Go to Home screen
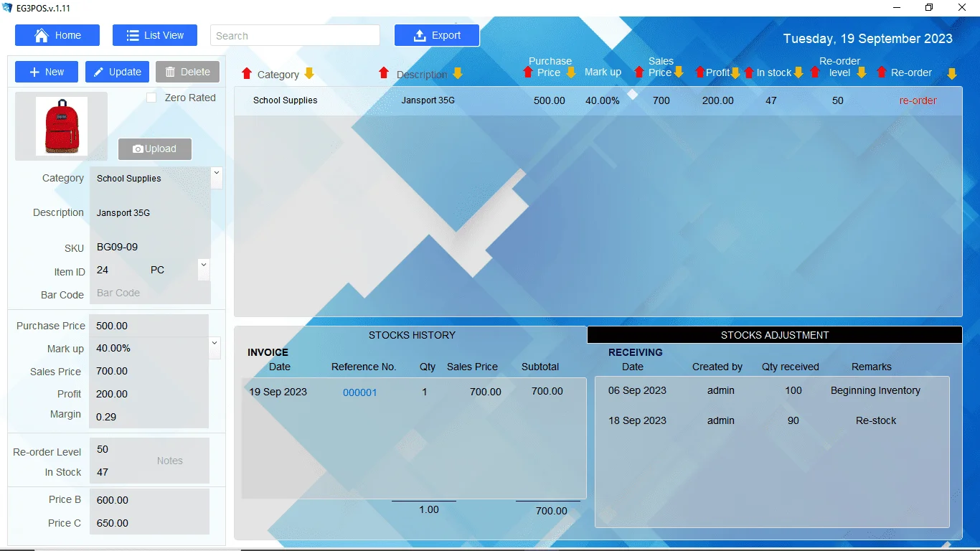980x551 pixels. pos(58,35)
